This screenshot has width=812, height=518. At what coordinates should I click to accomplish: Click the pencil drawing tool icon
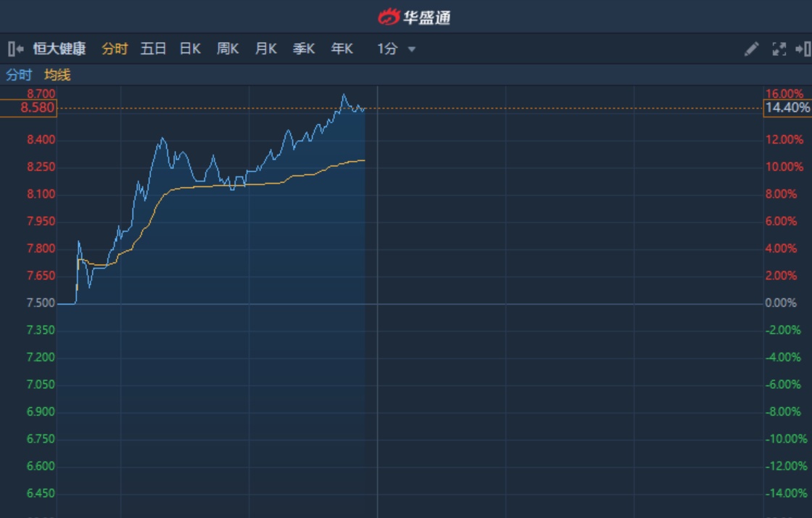point(752,49)
